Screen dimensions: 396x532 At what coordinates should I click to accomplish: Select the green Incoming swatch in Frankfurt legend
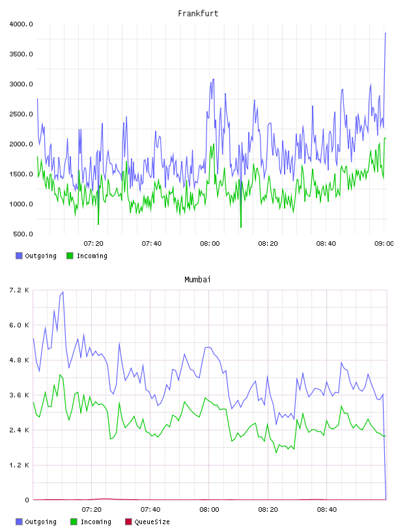[70, 256]
